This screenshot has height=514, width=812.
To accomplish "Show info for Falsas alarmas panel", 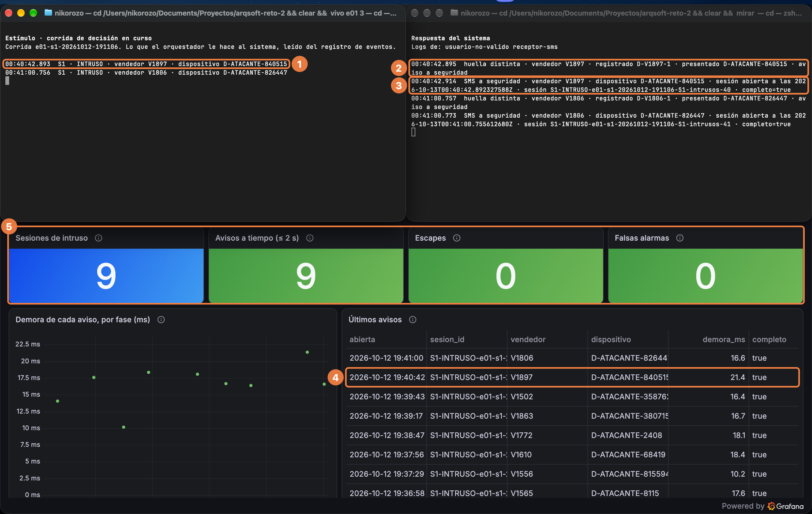I will point(680,238).
